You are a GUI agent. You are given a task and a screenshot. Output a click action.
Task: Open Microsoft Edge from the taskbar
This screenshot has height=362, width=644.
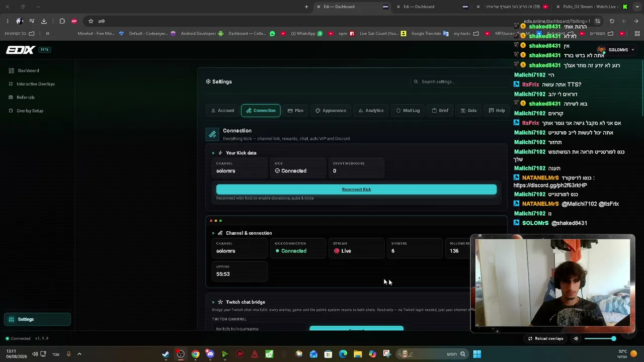click(343, 354)
